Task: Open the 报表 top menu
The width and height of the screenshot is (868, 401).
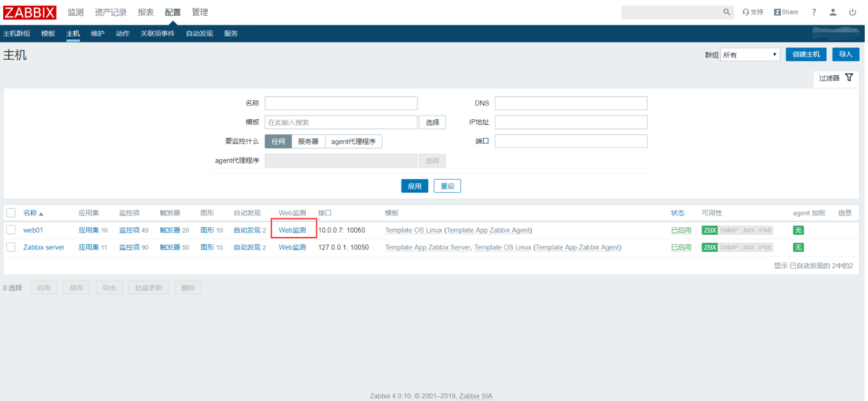Action: pos(146,12)
